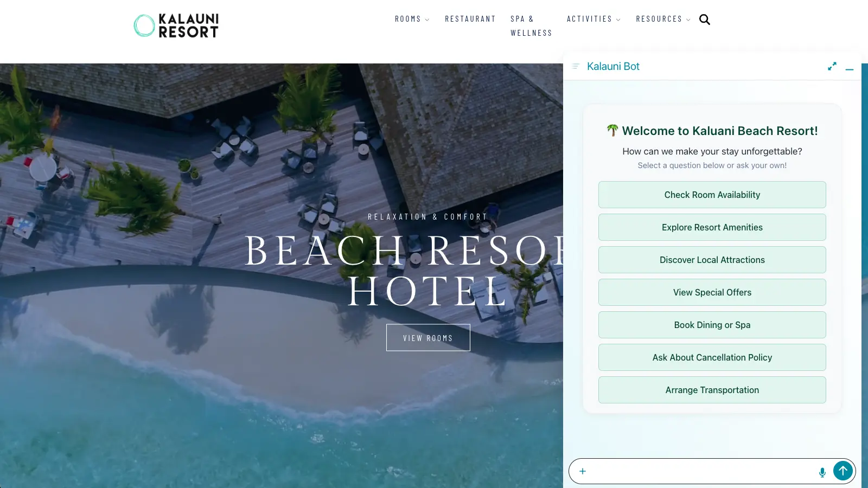Click the Kalauni Resort logo

(x=176, y=25)
